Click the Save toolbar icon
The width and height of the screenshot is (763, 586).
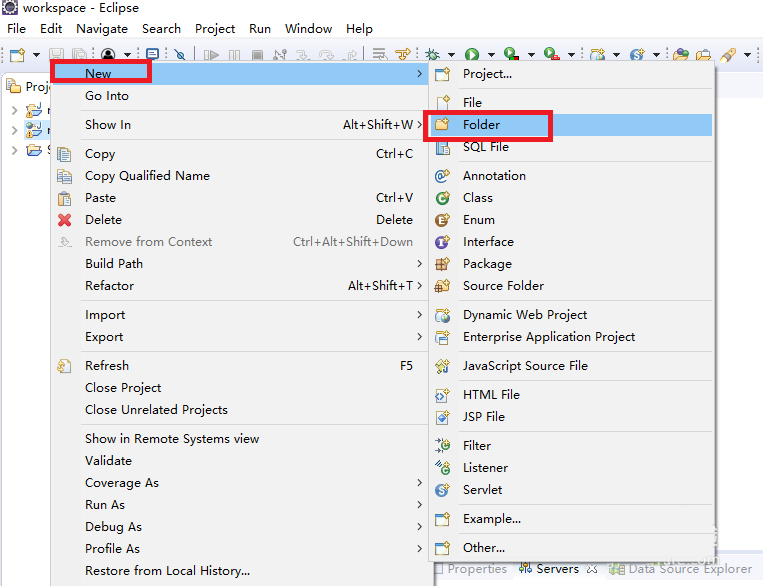57,54
